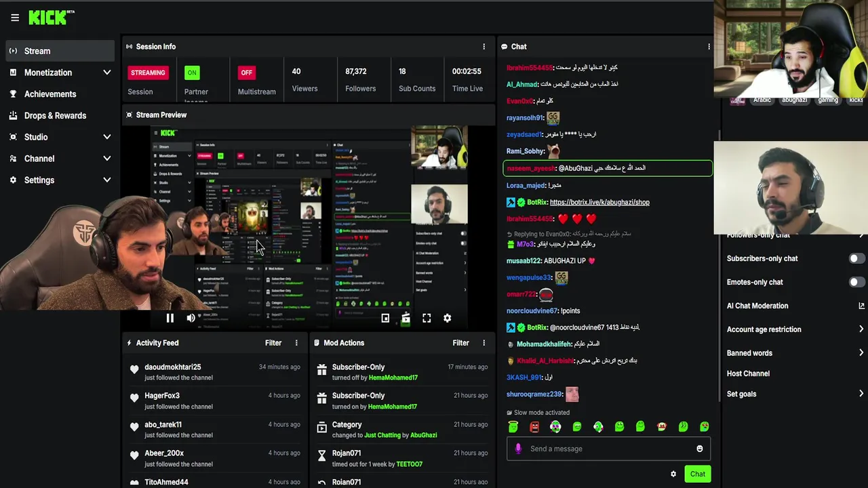Open mini-player icon in preview controls
868x488 pixels.
tap(385, 318)
